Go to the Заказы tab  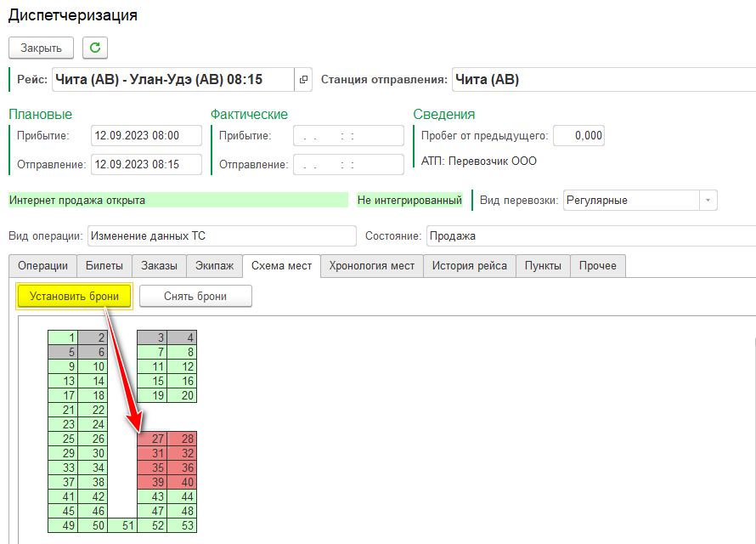pos(159,266)
